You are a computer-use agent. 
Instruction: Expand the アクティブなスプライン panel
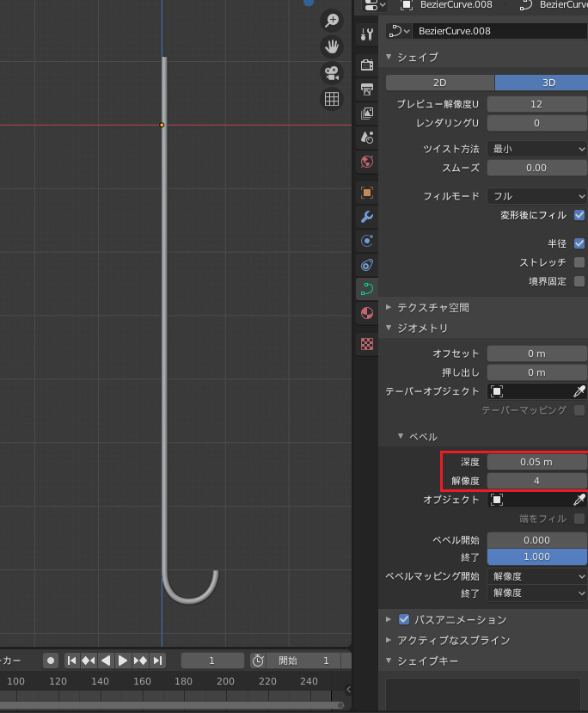(389, 640)
